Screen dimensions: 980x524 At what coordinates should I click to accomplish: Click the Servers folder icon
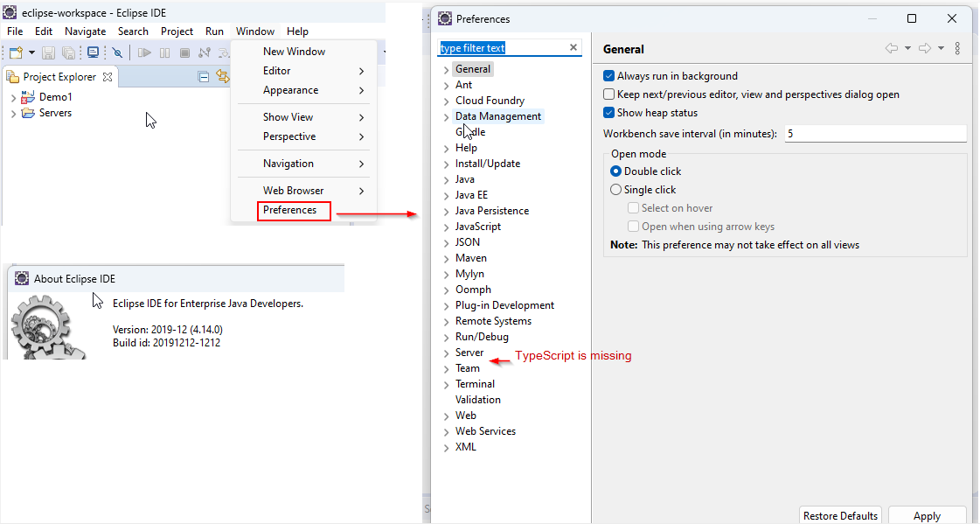click(27, 113)
